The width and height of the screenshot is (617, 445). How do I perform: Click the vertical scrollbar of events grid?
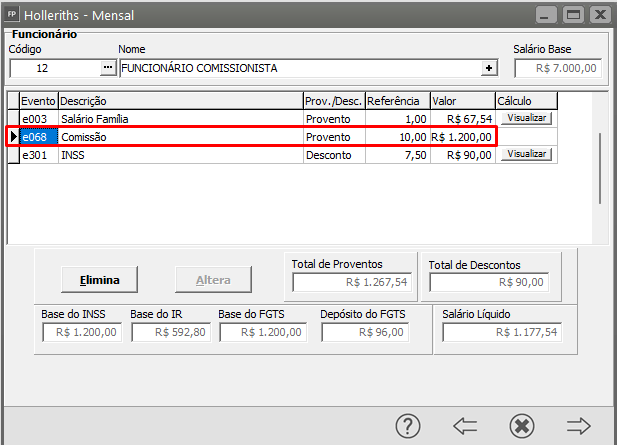[x=600, y=165]
